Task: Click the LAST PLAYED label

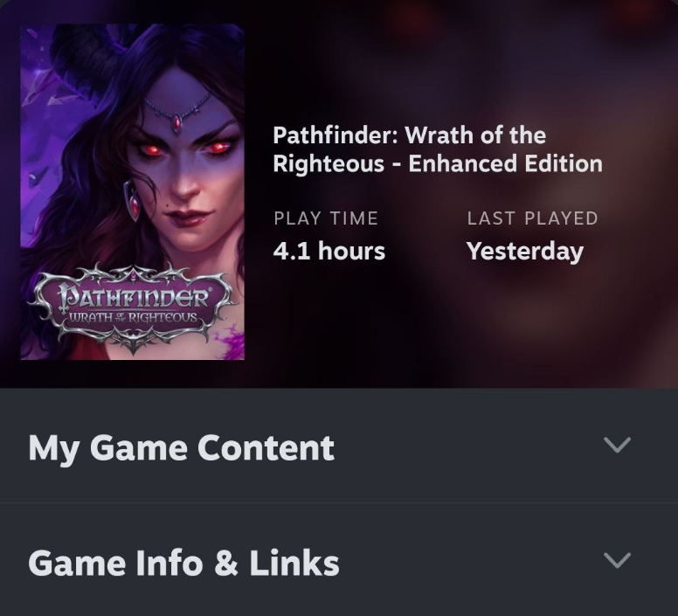Action: coord(532,218)
